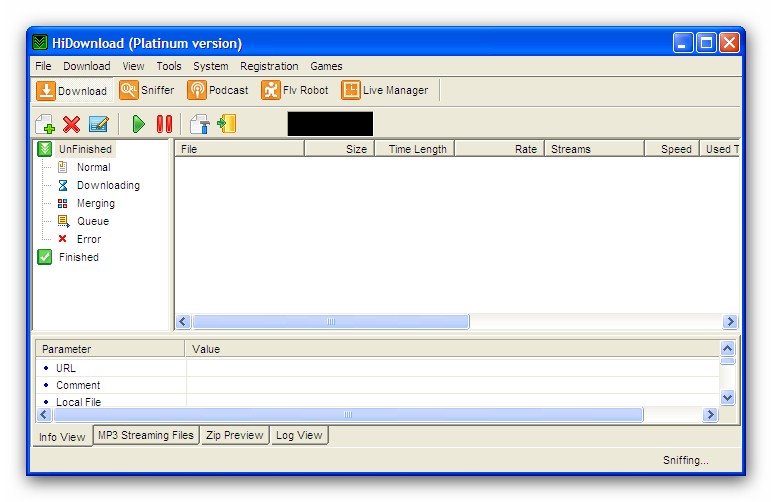Open the View menu
Viewport: 772px width, 502px height.
(x=133, y=66)
